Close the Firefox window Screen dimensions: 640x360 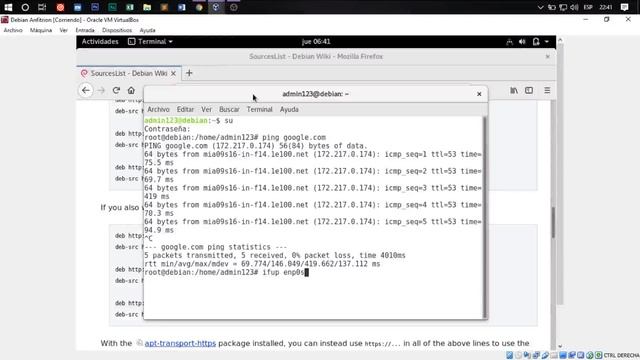(x=548, y=57)
